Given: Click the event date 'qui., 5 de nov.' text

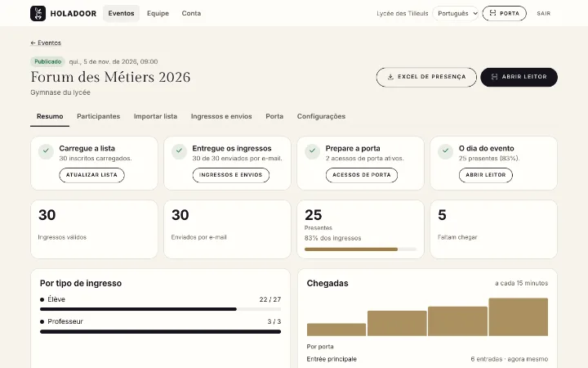Looking at the screenshot, I should coord(114,61).
